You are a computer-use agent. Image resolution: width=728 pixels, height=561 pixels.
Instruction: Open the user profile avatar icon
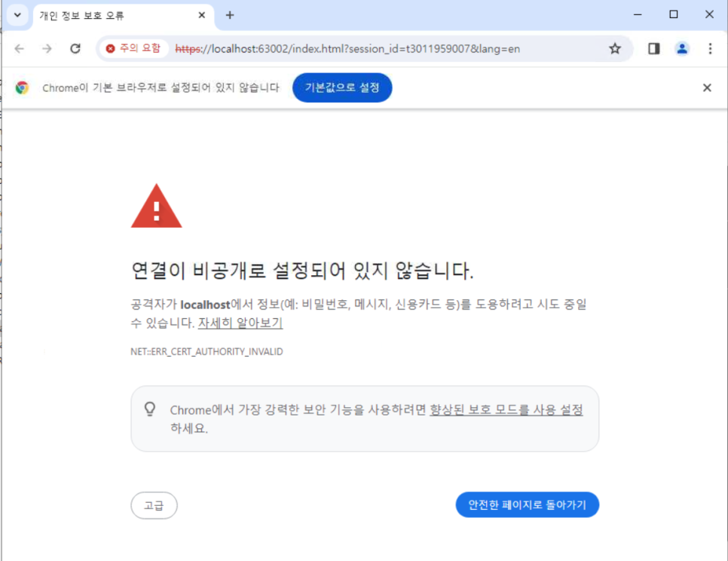coord(682,49)
